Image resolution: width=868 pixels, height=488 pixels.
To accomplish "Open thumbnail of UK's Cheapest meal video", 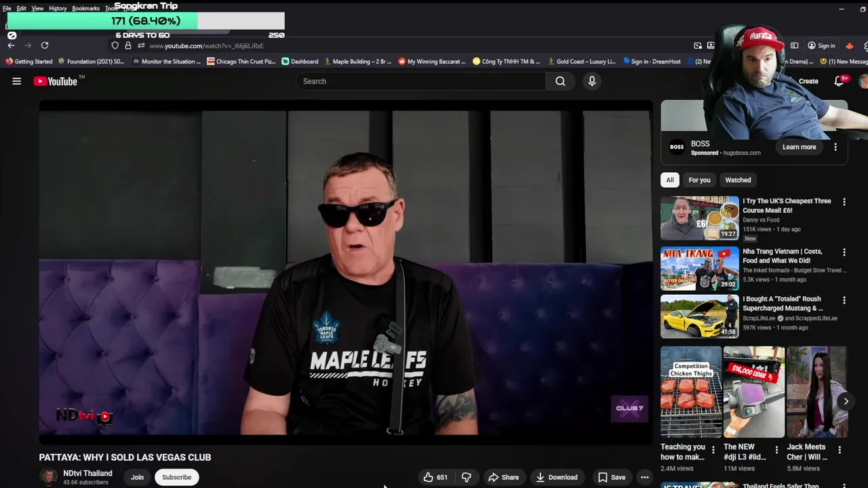I will tap(700, 218).
